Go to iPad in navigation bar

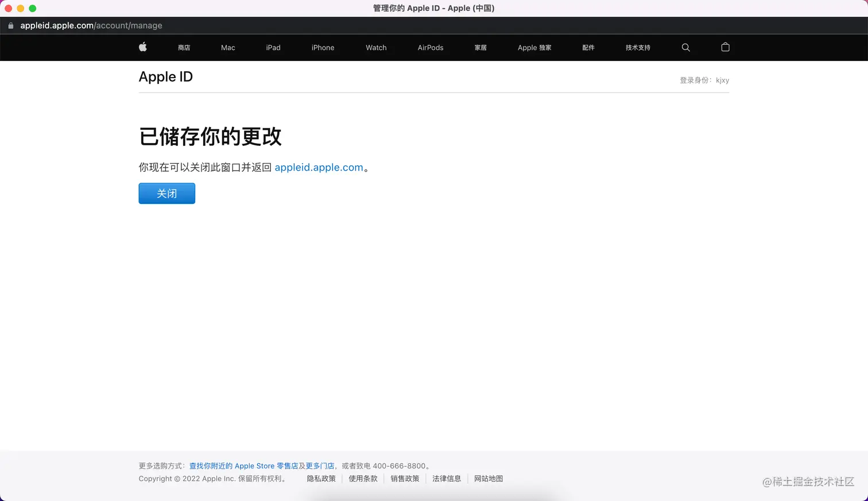click(273, 48)
